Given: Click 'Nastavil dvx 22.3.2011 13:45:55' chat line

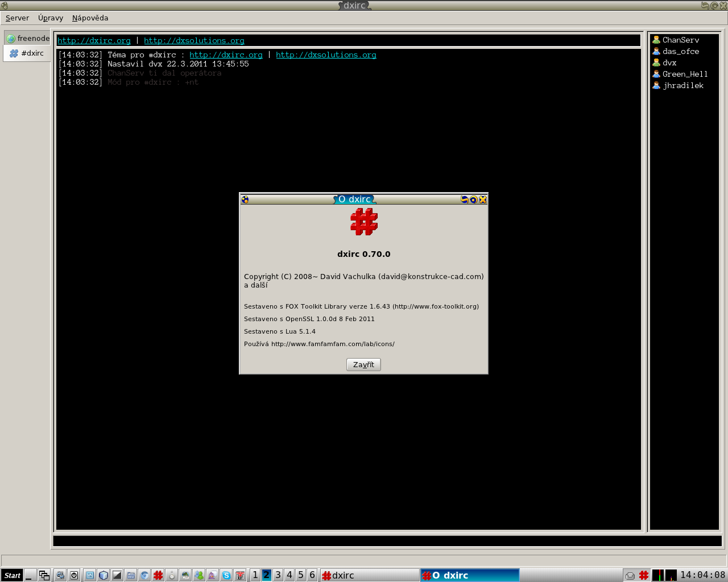Looking at the screenshot, I should 178,64.
